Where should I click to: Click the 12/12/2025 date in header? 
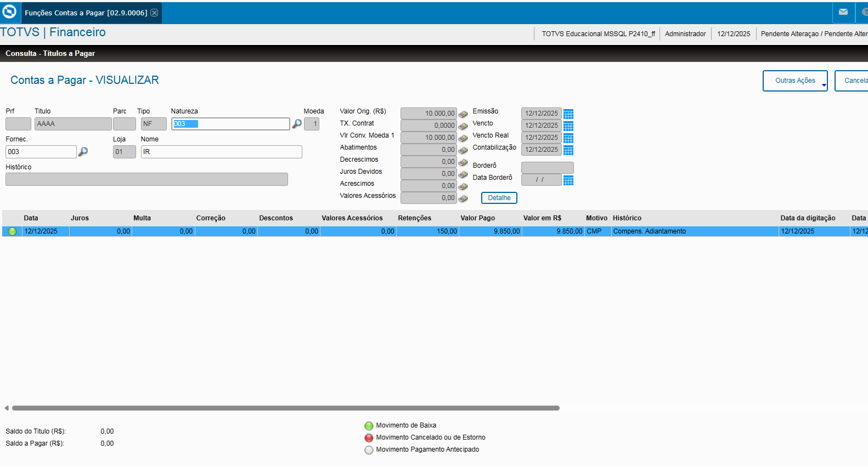[x=734, y=34]
